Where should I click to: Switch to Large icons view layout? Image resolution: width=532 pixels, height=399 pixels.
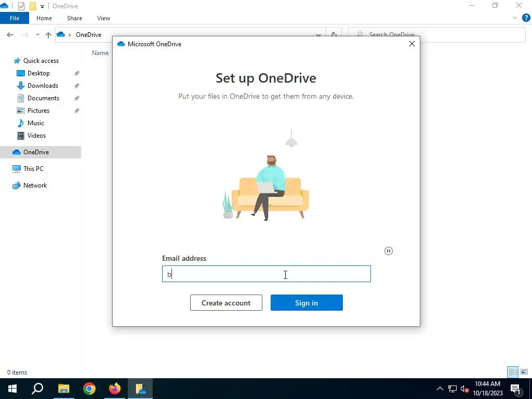click(x=524, y=372)
